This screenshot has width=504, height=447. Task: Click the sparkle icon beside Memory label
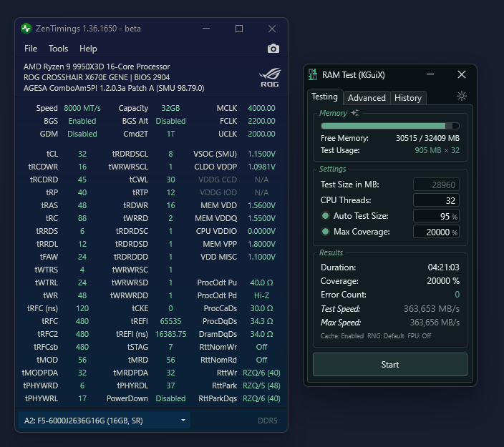pyautogui.click(x=355, y=113)
